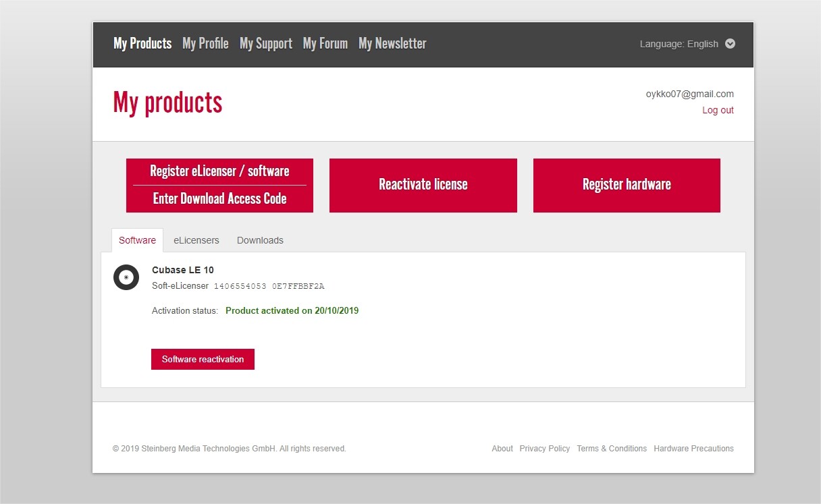Open the Language dropdown arrow
The width and height of the screenshot is (821, 504).
tap(730, 44)
